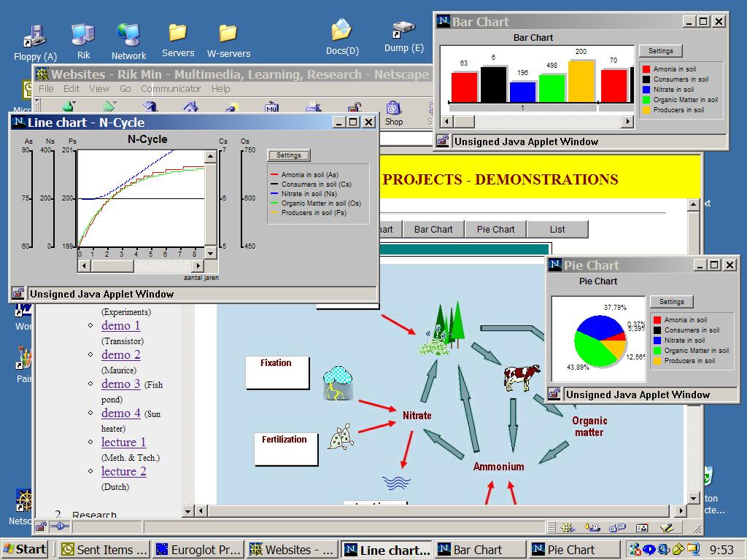Screen dimensions: 747x560
Task: Open the lecture 2 link
Action: pos(123,471)
